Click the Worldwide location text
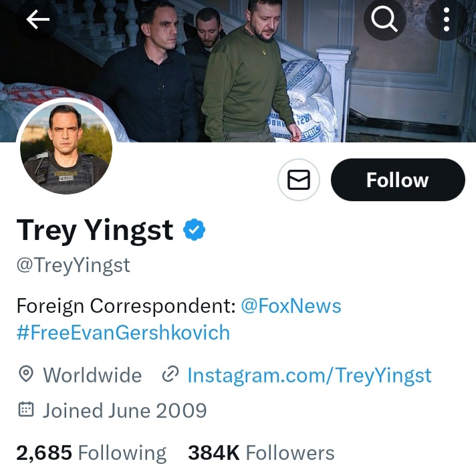 (92, 375)
